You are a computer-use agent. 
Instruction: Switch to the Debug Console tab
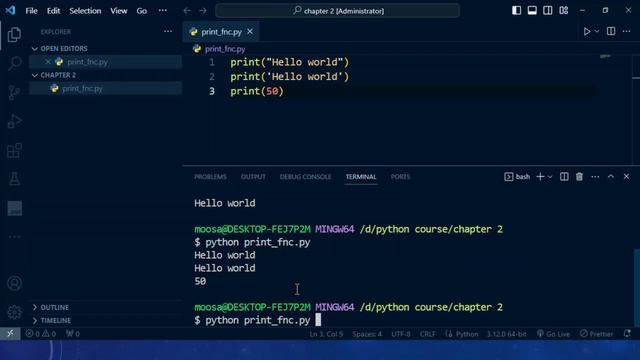point(305,177)
